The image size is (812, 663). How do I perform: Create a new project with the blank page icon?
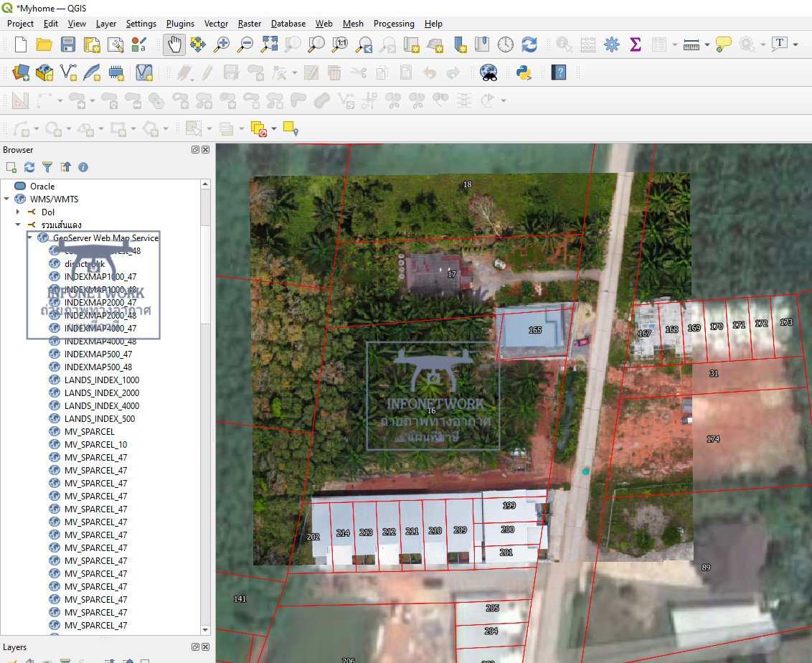click(x=21, y=44)
